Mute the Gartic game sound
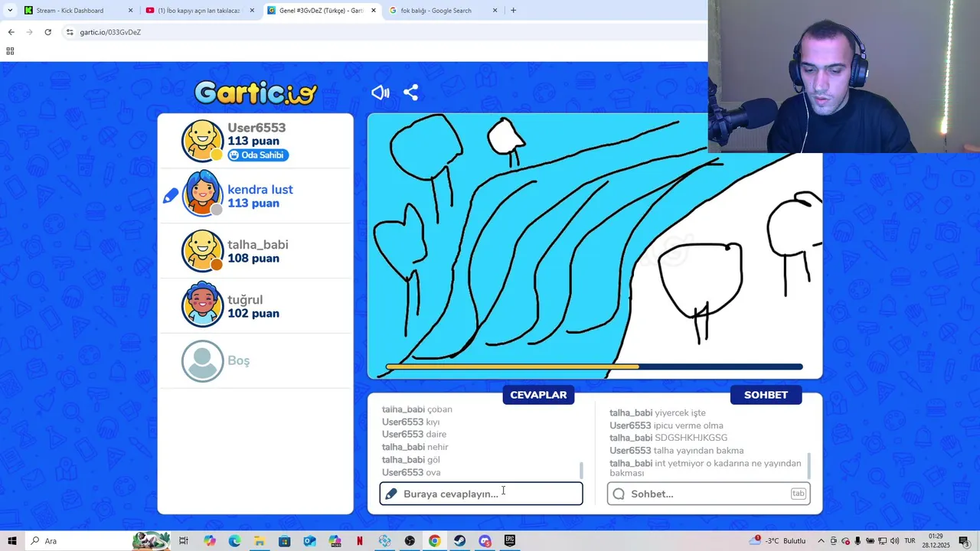980x551 pixels. pyautogui.click(x=380, y=93)
